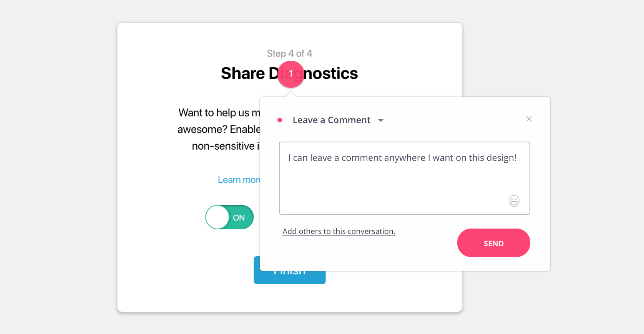Viewport: 644px width, 334px height.
Task: Click the red status dot beside Leave a Comment
Action: pyautogui.click(x=280, y=120)
